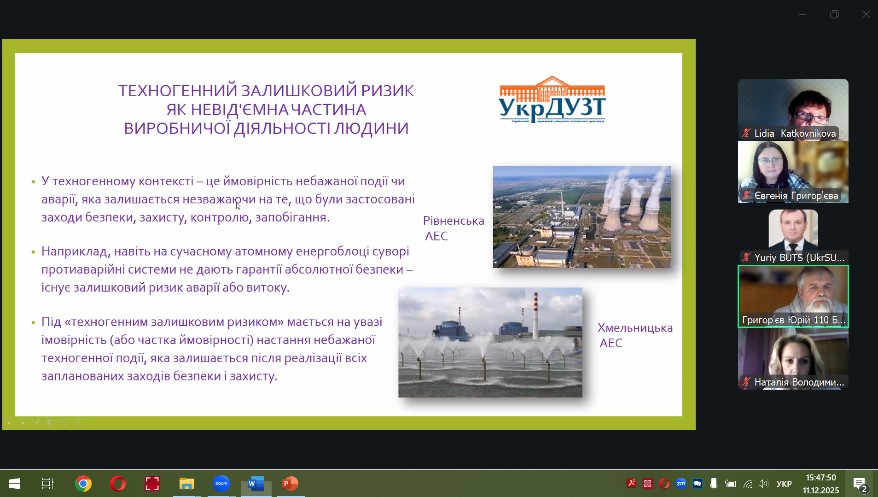Click the slideshow pen tool icon
878x497 pixels.
tap(35, 422)
